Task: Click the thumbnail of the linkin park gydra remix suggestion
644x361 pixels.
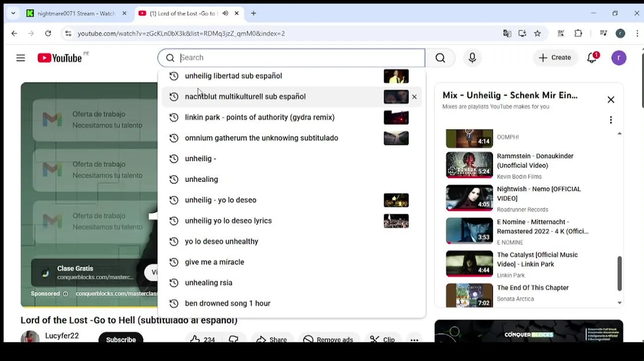Action: point(396,117)
